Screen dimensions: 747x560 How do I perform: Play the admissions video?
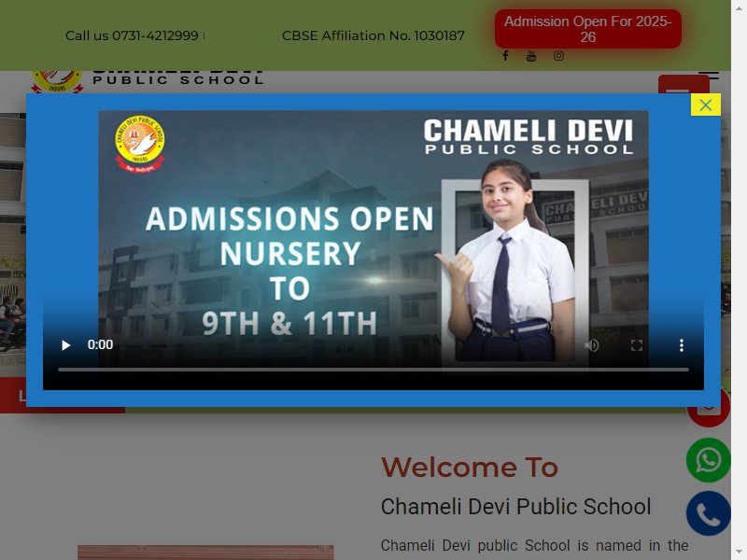click(66, 345)
